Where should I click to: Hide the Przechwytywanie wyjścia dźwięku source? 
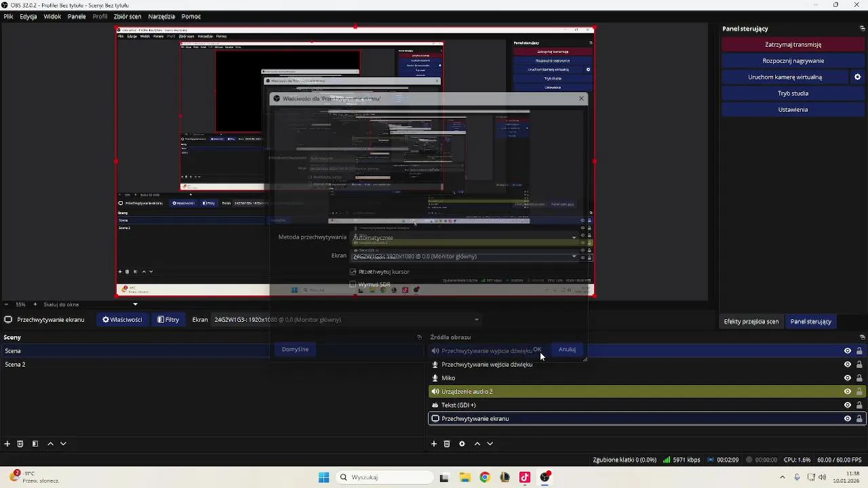pos(847,351)
